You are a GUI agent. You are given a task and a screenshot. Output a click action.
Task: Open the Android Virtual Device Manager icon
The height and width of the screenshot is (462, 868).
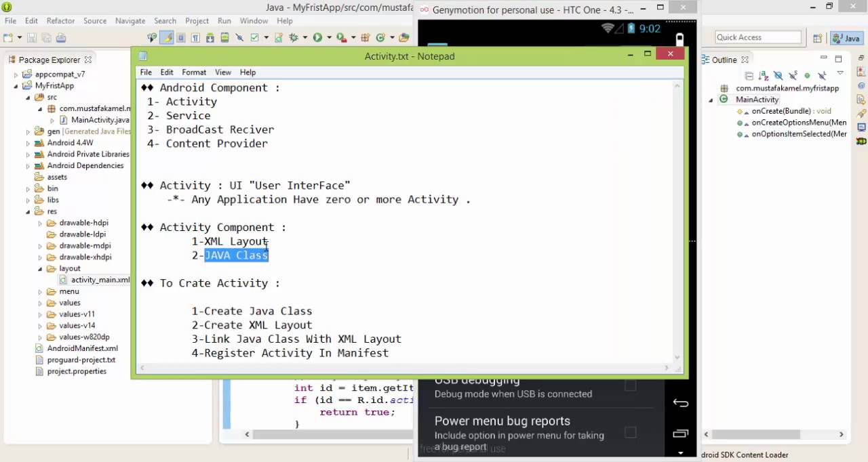[224, 38]
